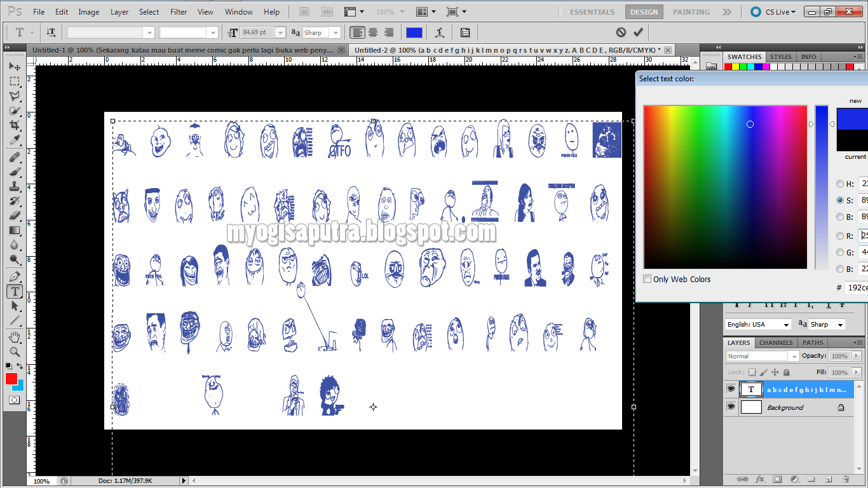Toggle lock transparent pixels

(752, 372)
